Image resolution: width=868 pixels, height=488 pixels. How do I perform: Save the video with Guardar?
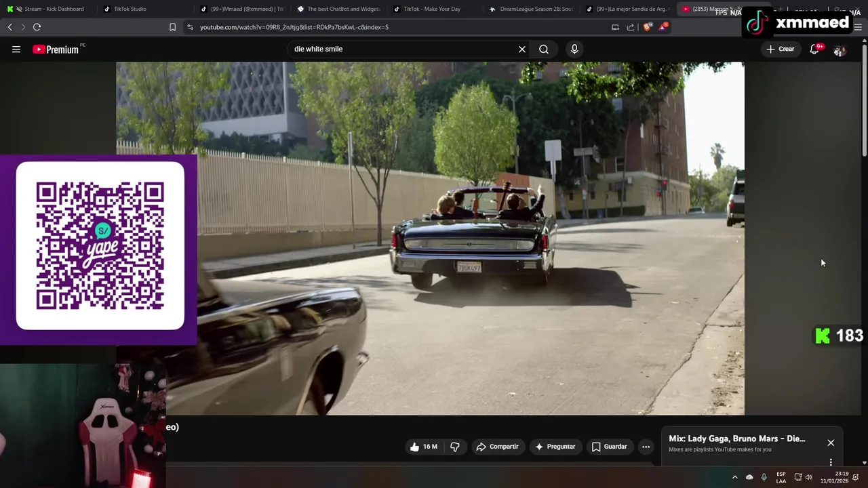[609, 447]
